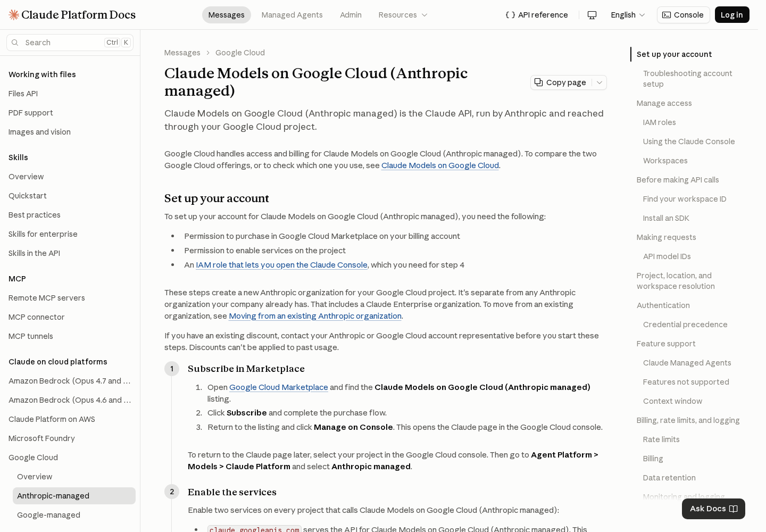Follow the Claude Models on Google Cloud link

[x=440, y=165]
